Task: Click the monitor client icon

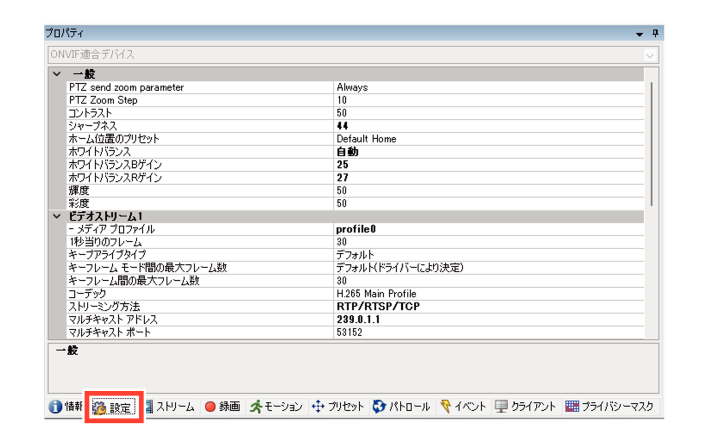Action: pyautogui.click(x=501, y=406)
